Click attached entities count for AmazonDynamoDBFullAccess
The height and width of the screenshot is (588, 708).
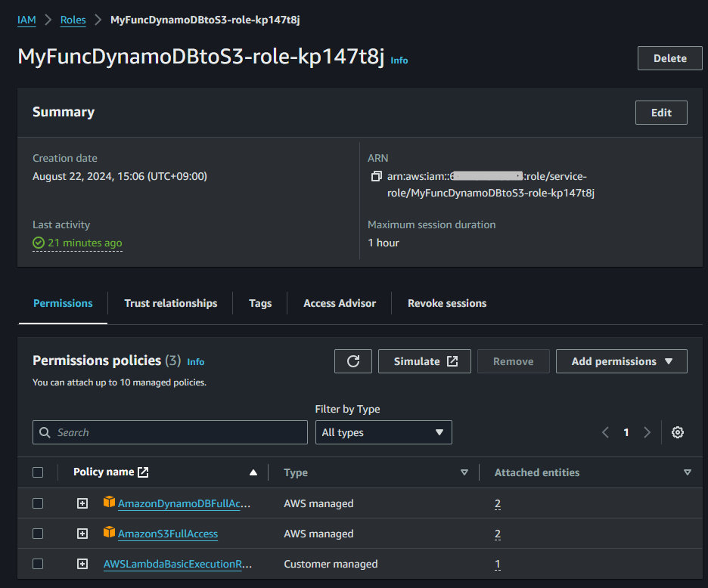pyautogui.click(x=498, y=503)
